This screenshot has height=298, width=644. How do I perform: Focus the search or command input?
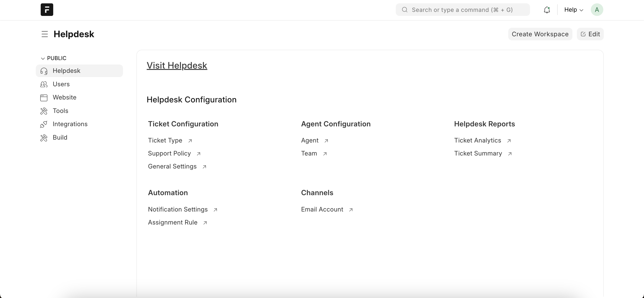(462, 10)
